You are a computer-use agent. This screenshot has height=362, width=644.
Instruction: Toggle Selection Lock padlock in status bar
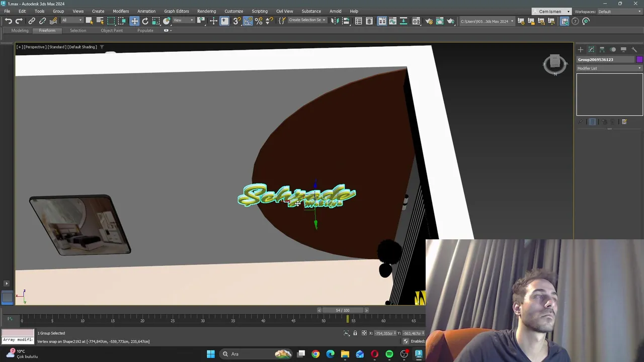(x=355, y=333)
